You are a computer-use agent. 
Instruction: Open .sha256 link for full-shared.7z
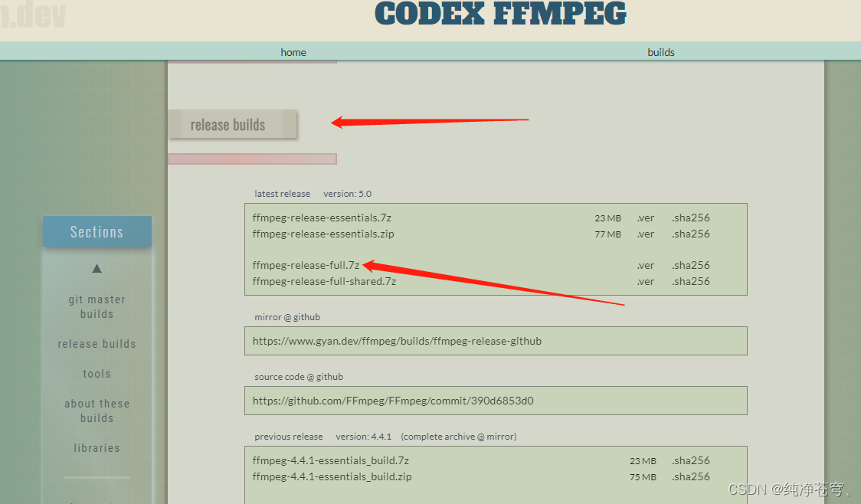pyautogui.click(x=691, y=281)
